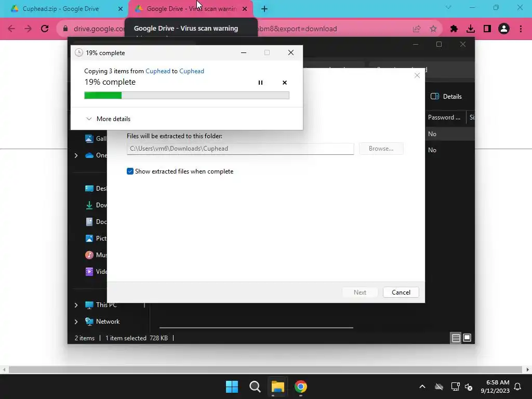Screen dimensions: 532x399
Task: Share this page icon in address bar
Action: pyautogui.click(x=417, y=29)
